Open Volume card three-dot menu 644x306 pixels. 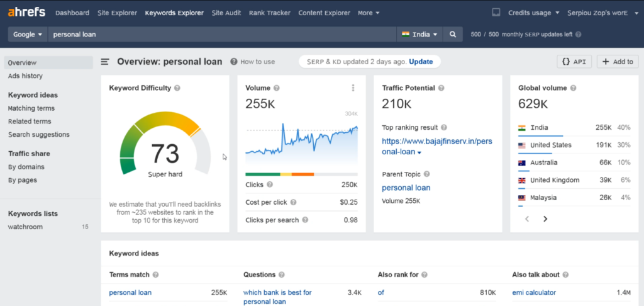[353, 88]
